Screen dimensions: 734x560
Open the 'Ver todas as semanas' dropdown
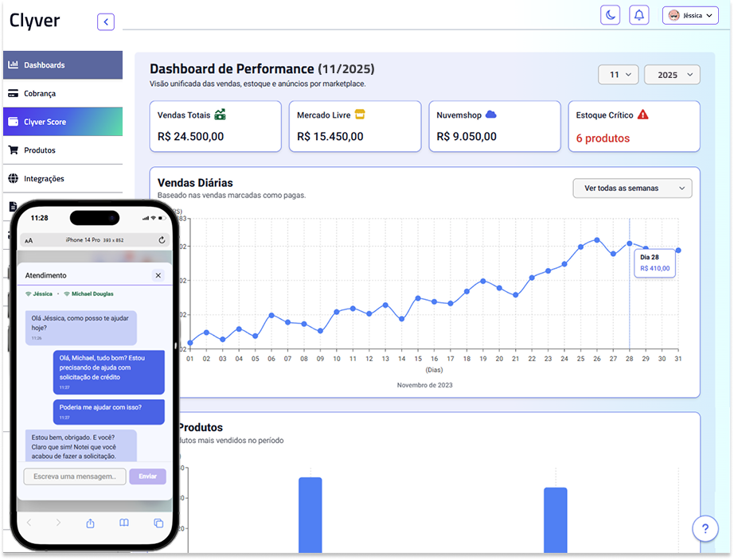[x=632, y=189]
